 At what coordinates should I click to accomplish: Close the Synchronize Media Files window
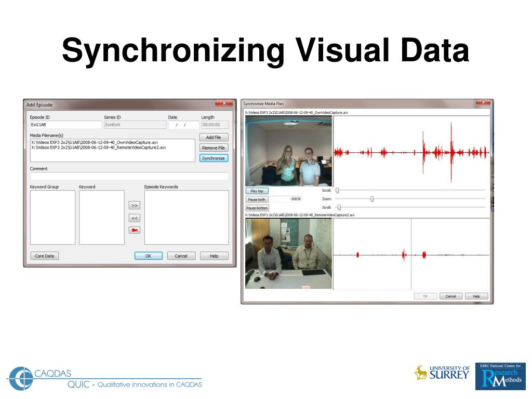(483, 102)
